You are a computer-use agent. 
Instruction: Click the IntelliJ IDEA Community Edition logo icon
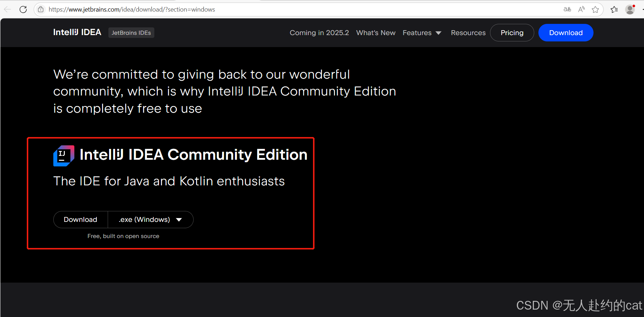[x=64, y=156]
